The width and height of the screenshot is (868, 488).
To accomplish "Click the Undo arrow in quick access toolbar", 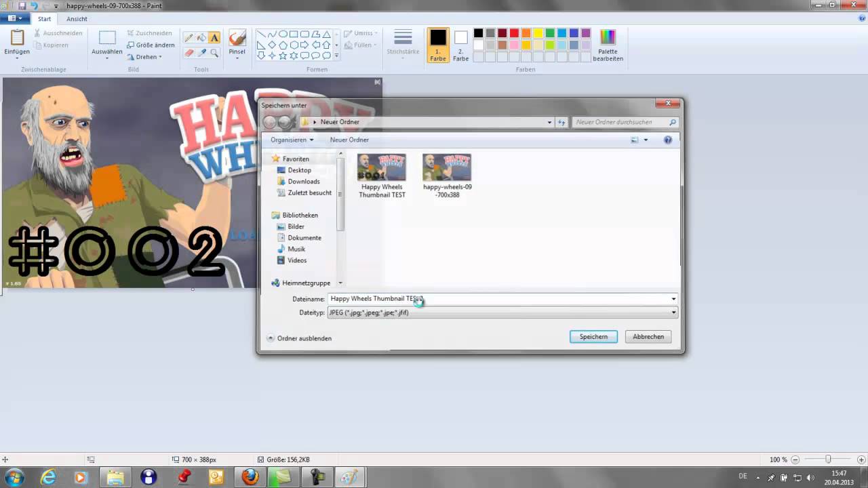I will pos(34,5).
